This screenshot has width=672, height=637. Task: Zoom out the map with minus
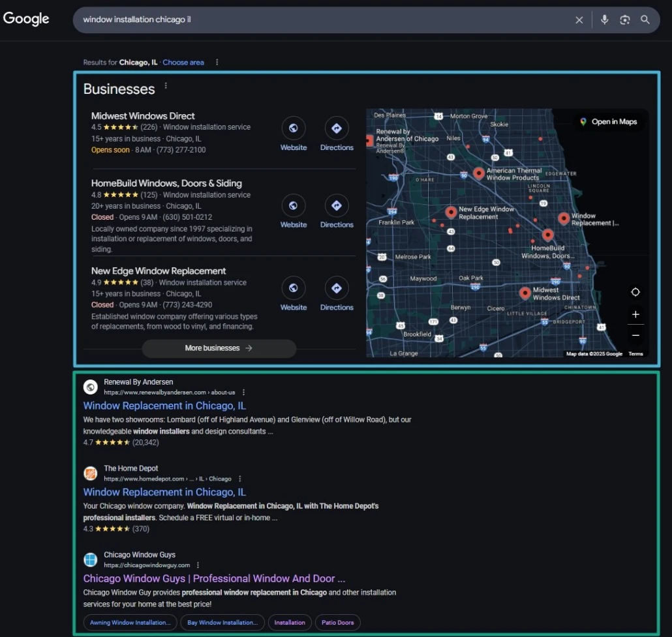[x=635, y=335]
